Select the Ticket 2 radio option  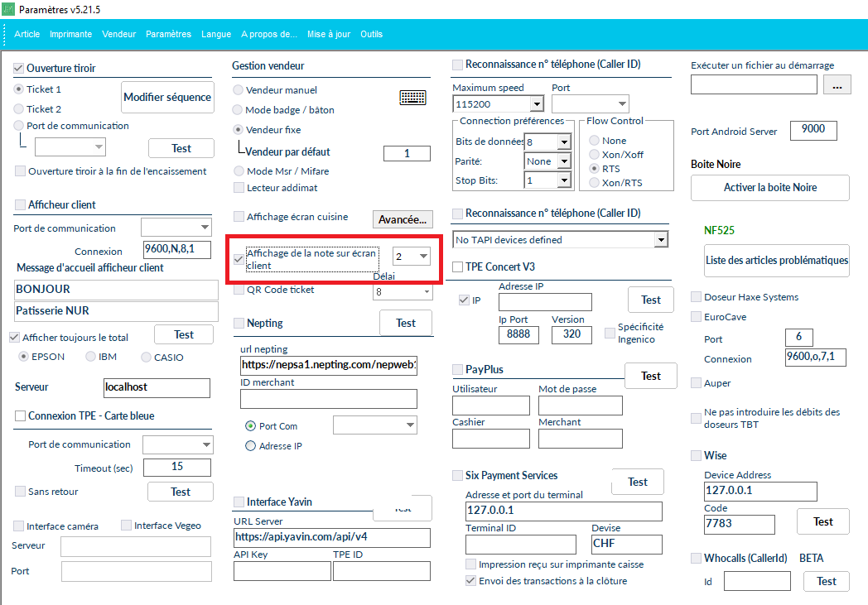point(19,109)
